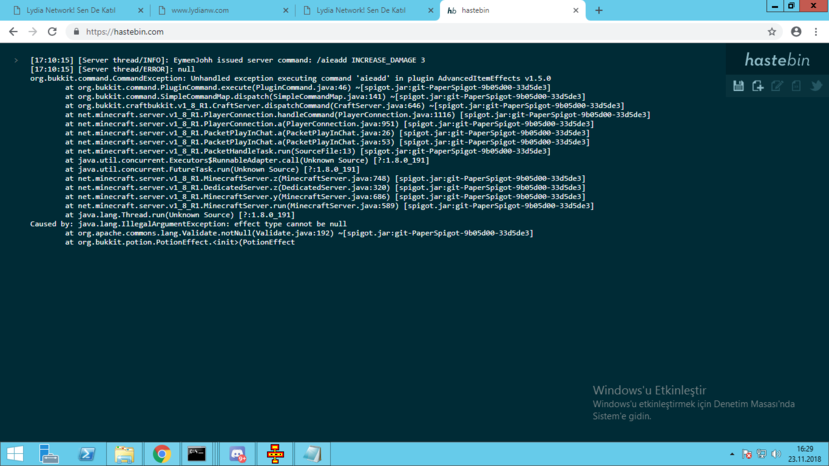Open the command prompt taskbar icon
Screen dimensions: 829x466
point(196,454)
